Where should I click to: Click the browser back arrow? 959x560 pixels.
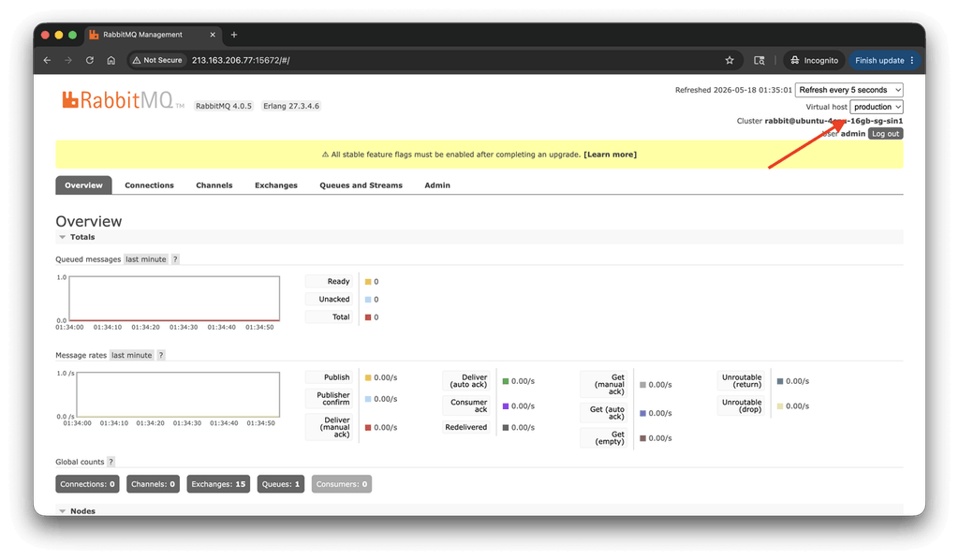point(47,60)
